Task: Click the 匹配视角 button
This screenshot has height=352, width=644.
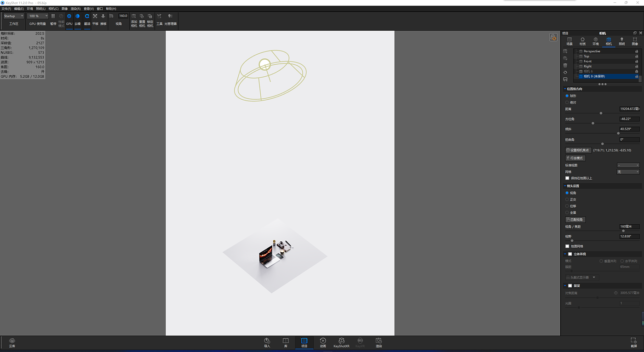Action: click(575, 220)
